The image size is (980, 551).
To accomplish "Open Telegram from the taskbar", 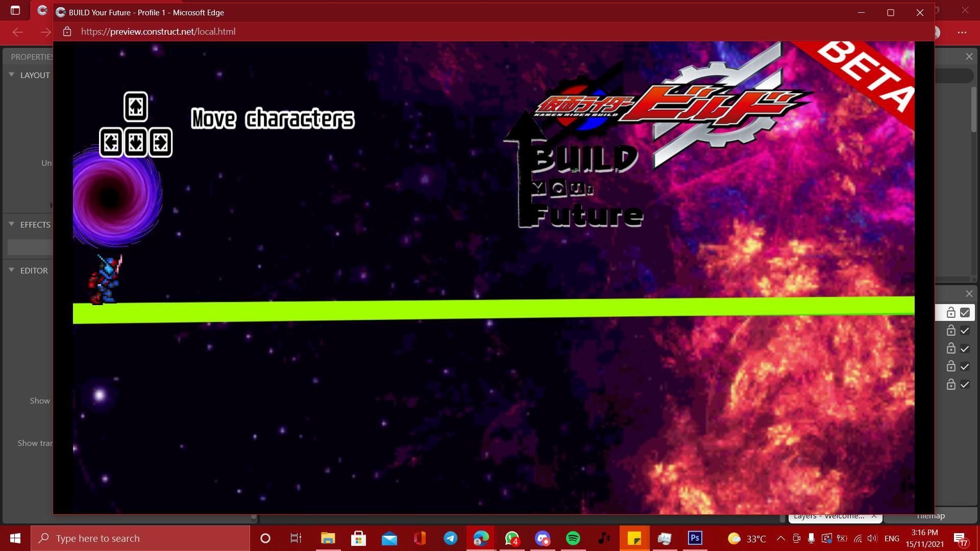I will (450, 538).
